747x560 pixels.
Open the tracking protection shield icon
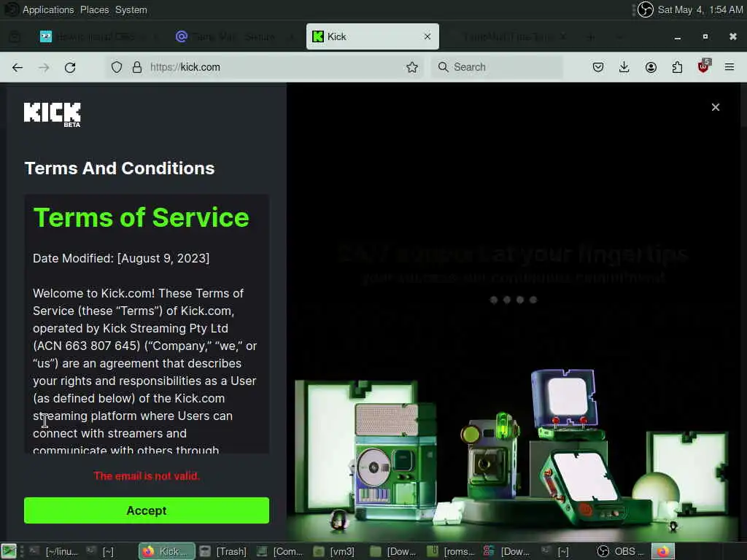(x=117, y=67)
